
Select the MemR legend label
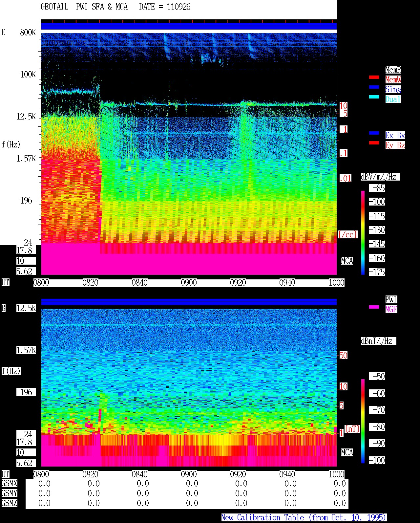click(x=393, y=70)
